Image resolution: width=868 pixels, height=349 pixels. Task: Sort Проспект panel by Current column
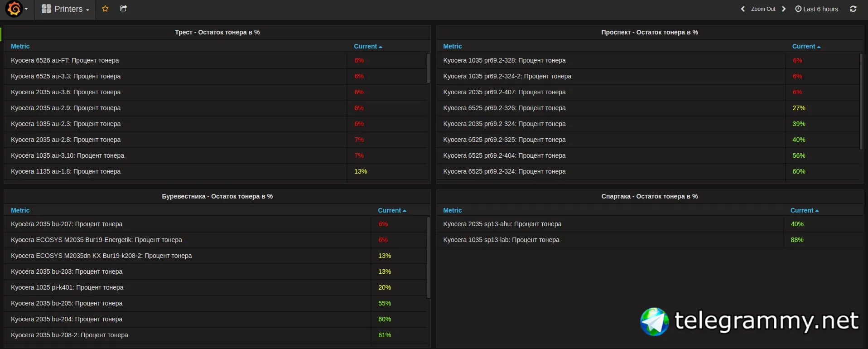(x=805, y=46)
